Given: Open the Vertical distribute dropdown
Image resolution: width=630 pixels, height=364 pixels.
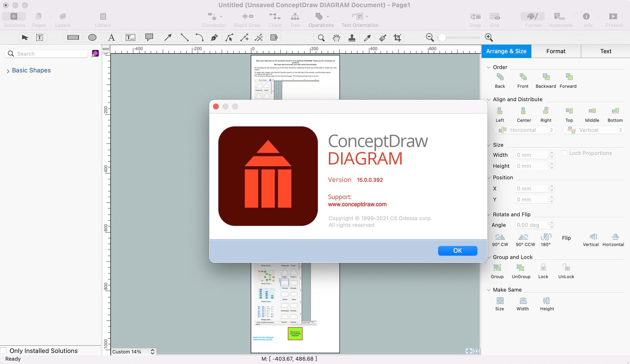Looking at the screenshot, I should click(x=594, y=130).
